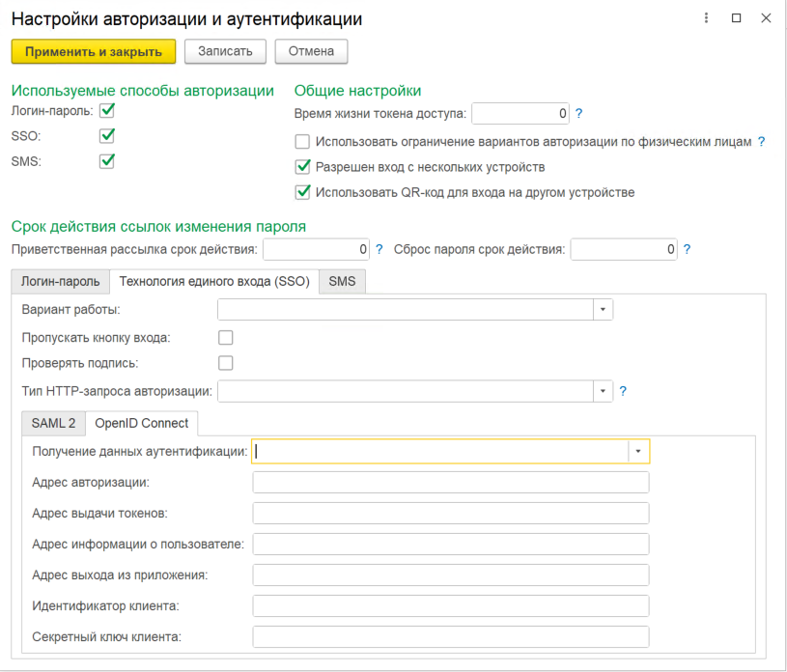This screenshot has width=787, height=672.
Task: Click the Применить и закрыть button
Action: (94, 52)
